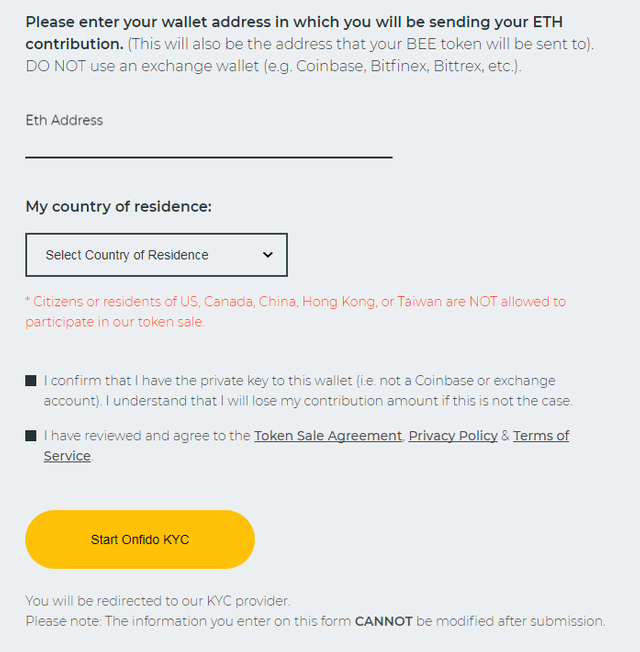
Task: Focus the Eth Address input field
Action: pyautogui.click(x=209, y=146)
